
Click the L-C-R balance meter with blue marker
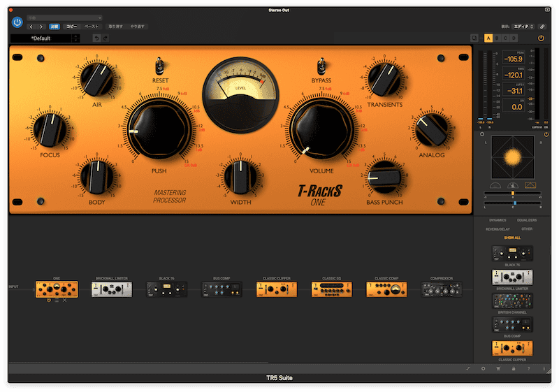click(513, 203)
